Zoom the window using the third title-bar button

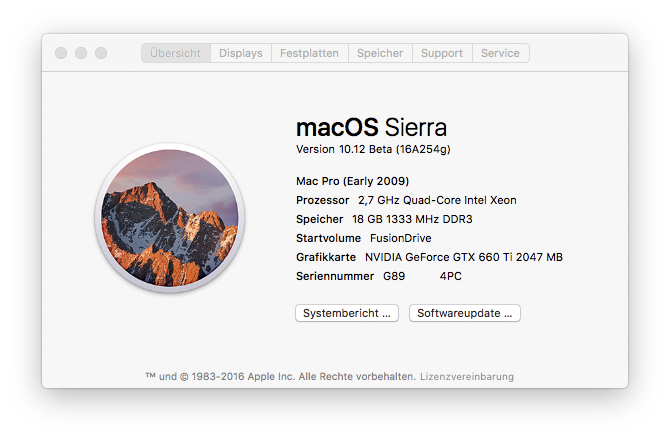point(101,53)
